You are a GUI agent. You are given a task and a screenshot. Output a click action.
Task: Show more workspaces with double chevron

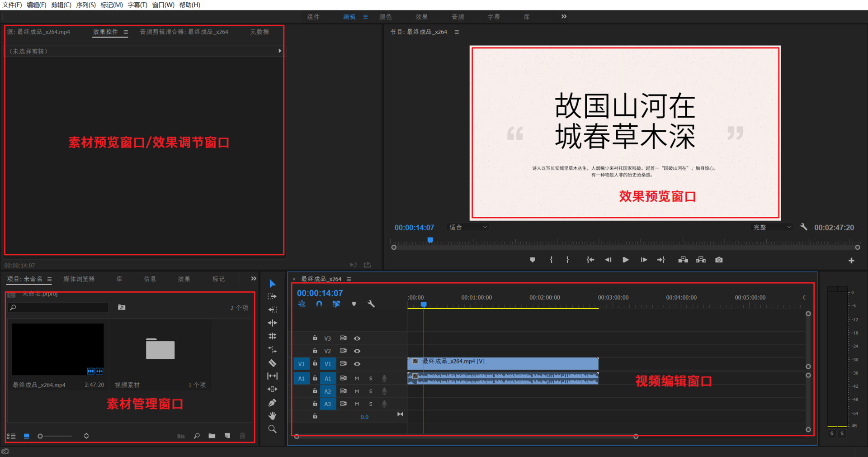pos(564,16)
